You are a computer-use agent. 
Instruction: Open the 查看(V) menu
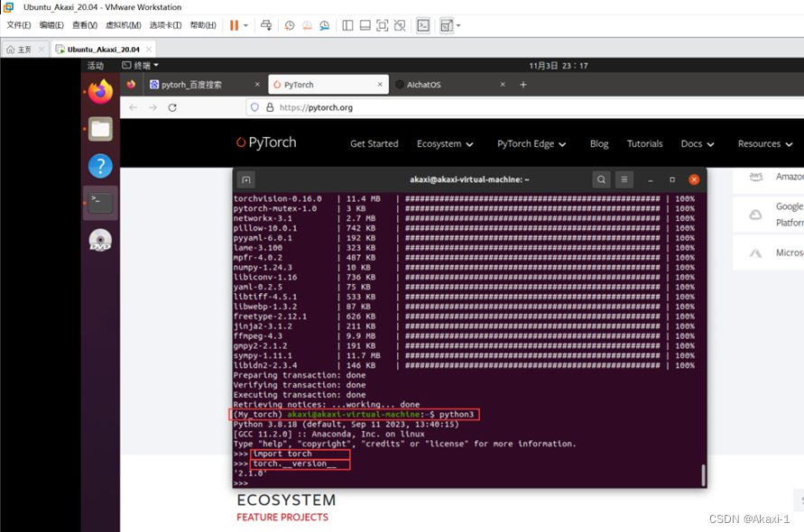point(85,25)
